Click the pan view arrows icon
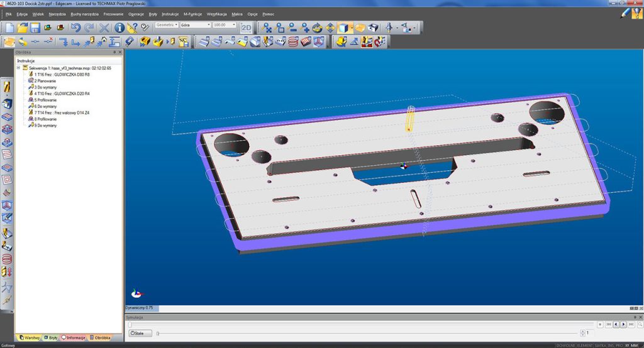The height and width of the screenshot is (348, 644). coord(330,28)
